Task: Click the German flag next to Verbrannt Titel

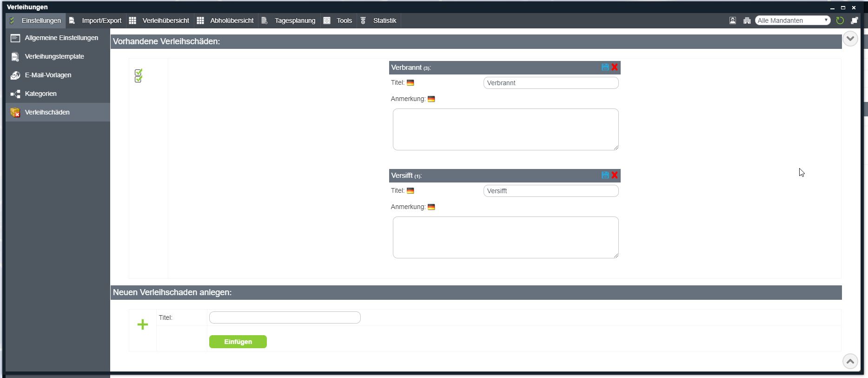Action: click(410, 83)
